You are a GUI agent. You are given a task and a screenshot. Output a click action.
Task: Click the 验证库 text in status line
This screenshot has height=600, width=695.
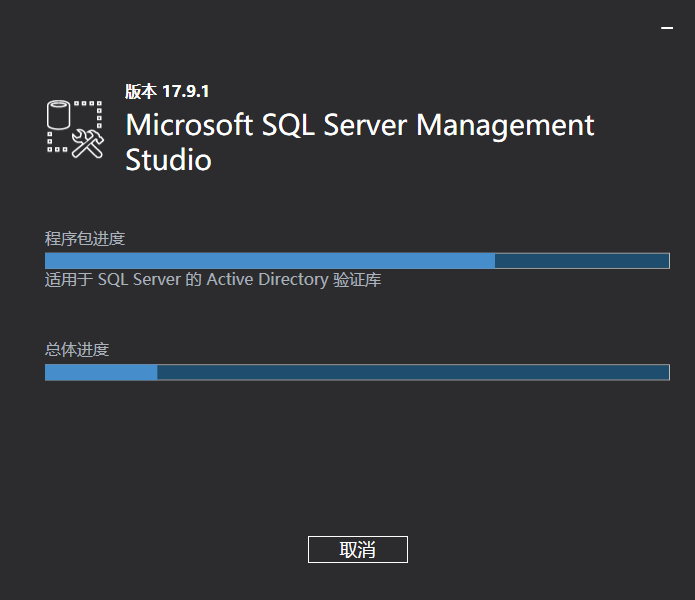coord(357,280)
